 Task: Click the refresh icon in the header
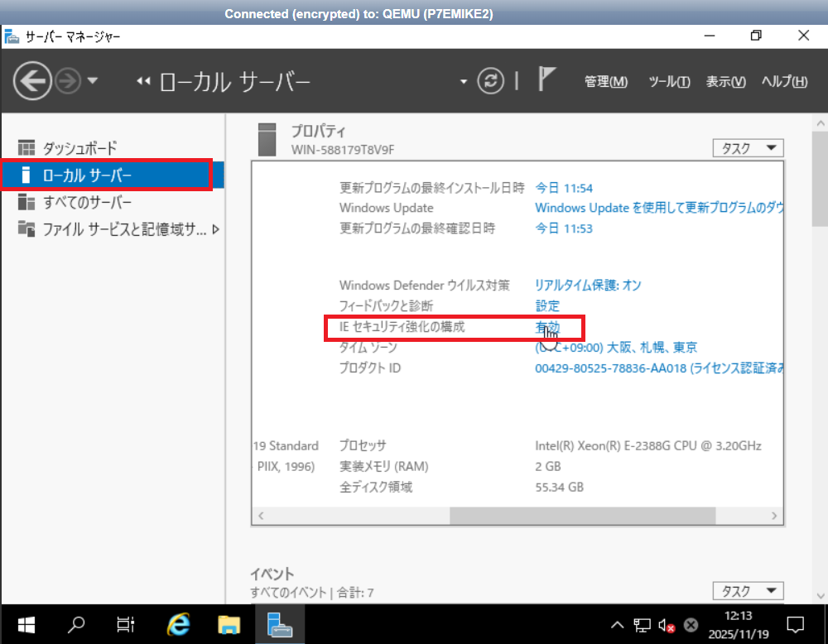[x=491, y=81]
